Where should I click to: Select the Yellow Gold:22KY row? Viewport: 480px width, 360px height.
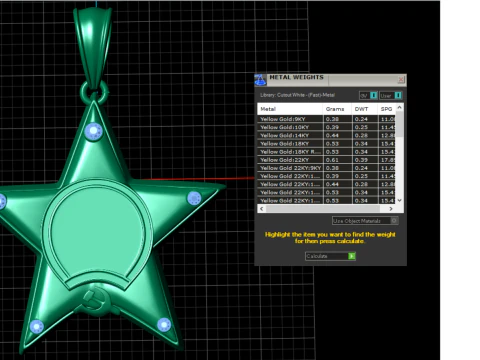pos(327,160)
